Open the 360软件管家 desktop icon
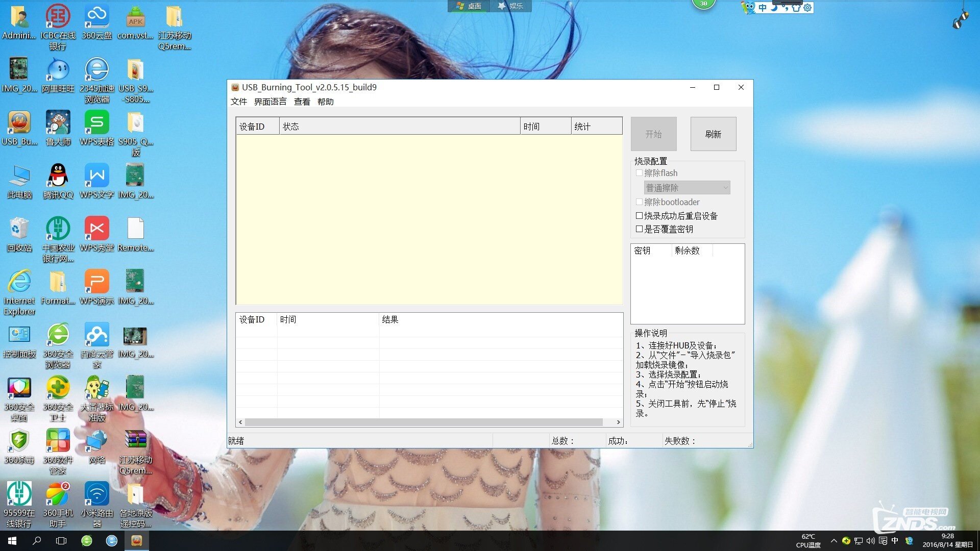The image size is (980, 551). 58,452
